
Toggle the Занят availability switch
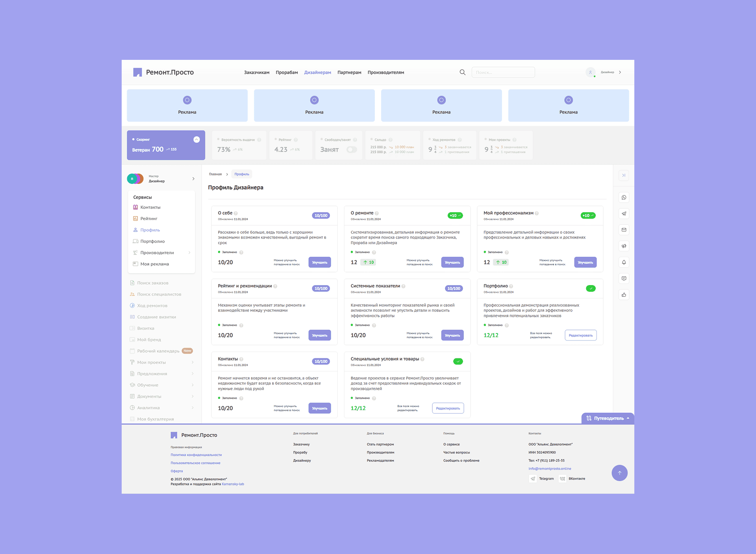(352, 150)
